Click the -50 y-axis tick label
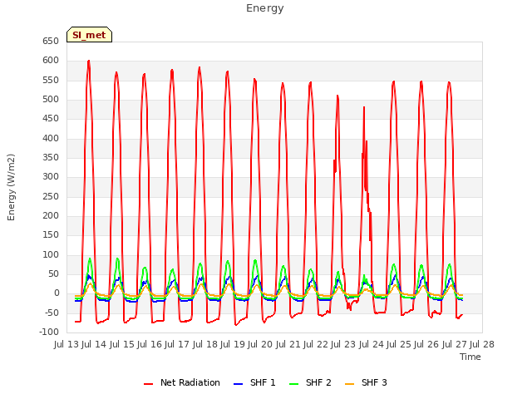 pyautogui.click(x=52, y=313)
